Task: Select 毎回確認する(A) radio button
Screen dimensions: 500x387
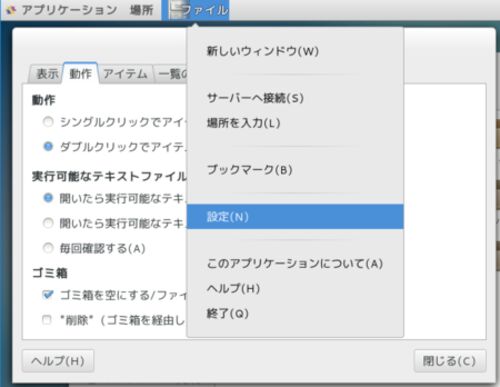Action: point(48,248)
